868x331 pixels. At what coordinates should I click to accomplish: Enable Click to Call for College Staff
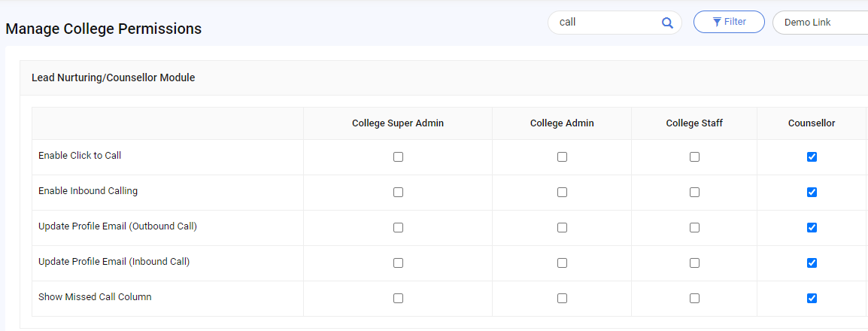694,157
